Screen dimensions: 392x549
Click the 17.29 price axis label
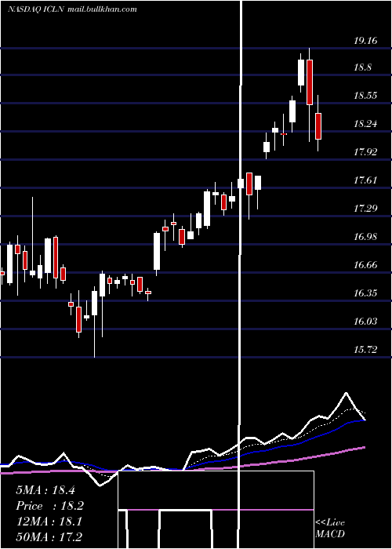click(x=365, y=209)
